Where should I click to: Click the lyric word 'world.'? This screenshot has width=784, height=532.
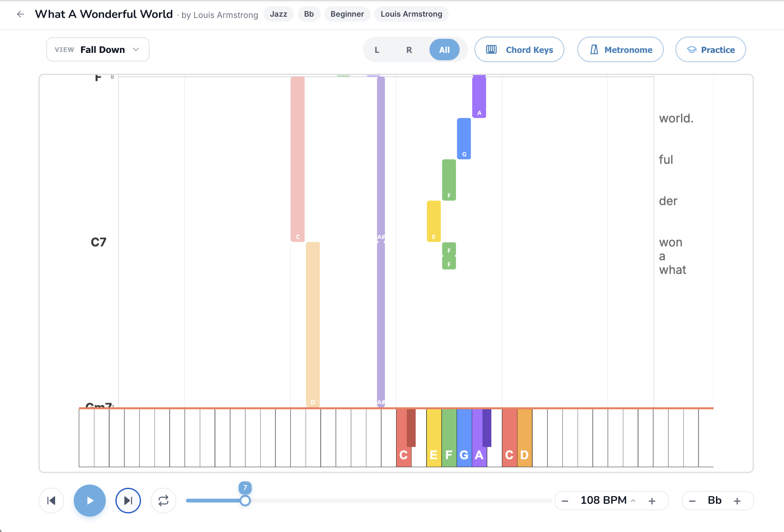click(676, 118)
